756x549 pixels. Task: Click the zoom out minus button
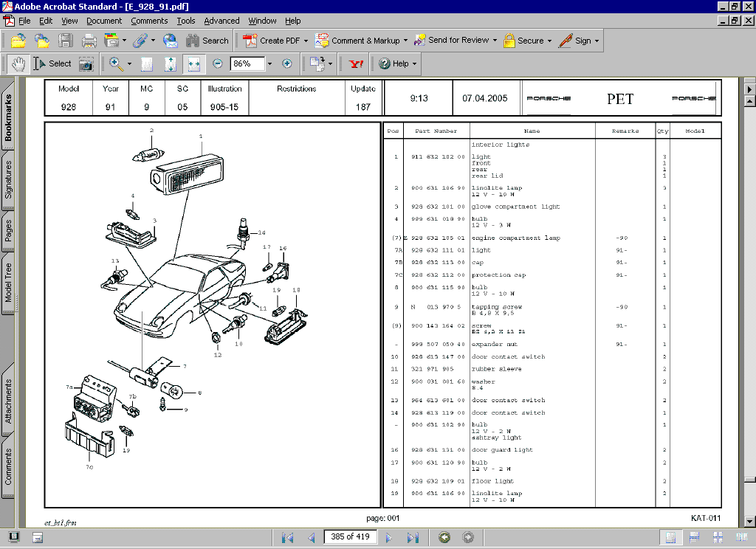click(218, 63)
